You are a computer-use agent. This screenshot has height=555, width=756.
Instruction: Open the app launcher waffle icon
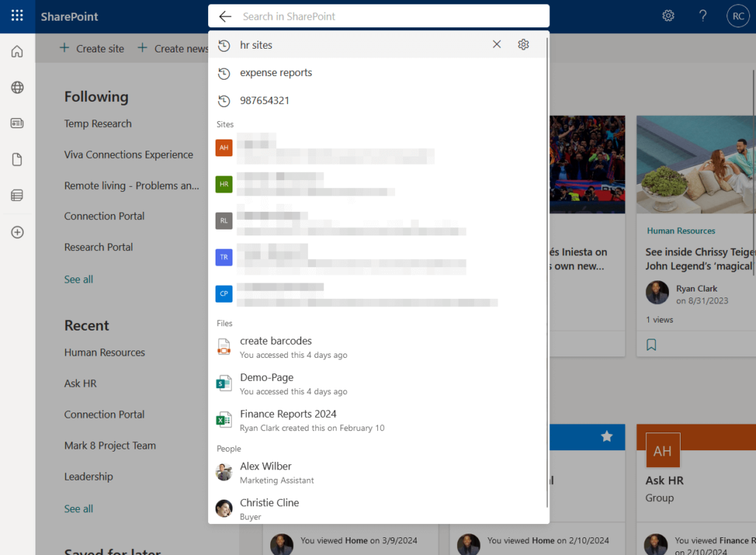click(18, 16)
